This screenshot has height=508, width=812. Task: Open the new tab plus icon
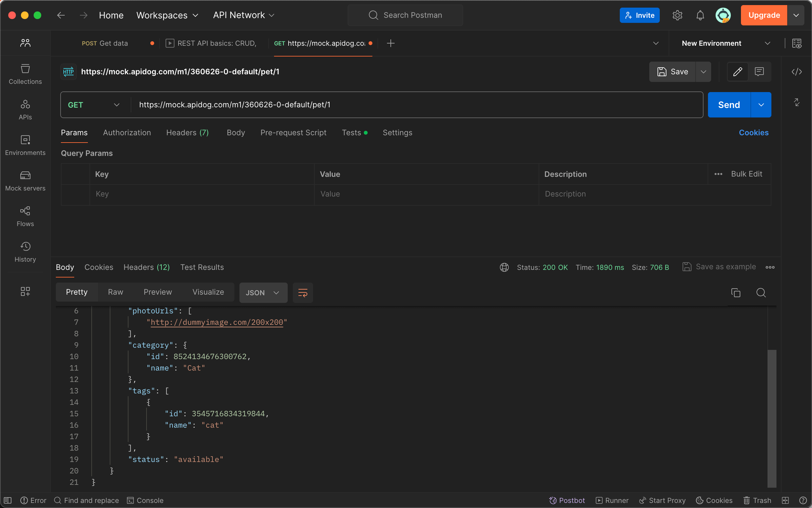pos(390,43)
